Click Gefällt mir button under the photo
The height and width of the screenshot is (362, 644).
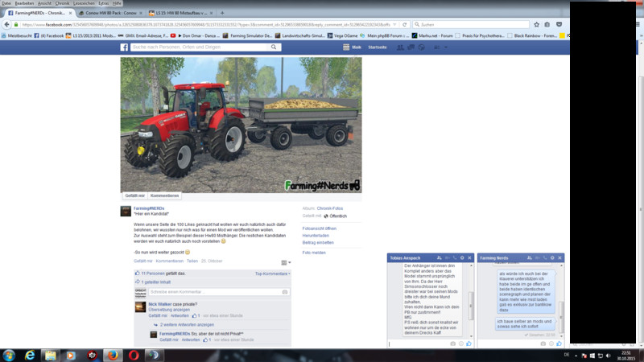click(x=134, y=195)
